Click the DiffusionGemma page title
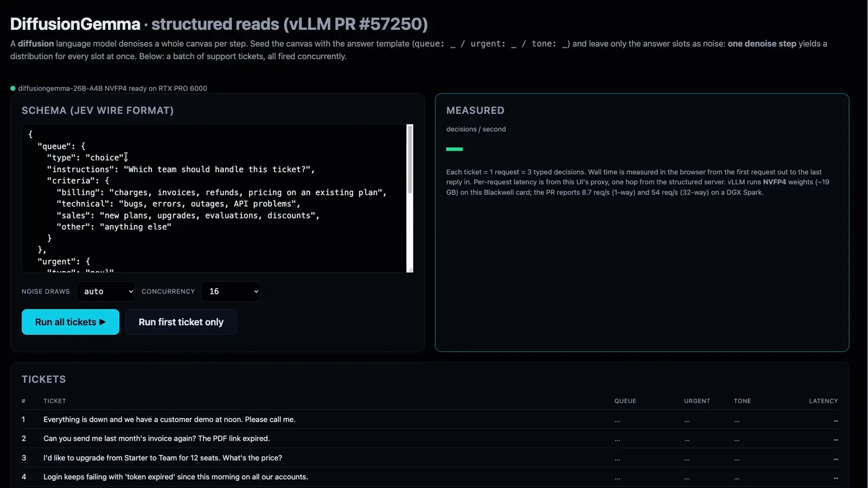Screen dimensions: 868x488 pyautogui.click(x=75, y=24)
